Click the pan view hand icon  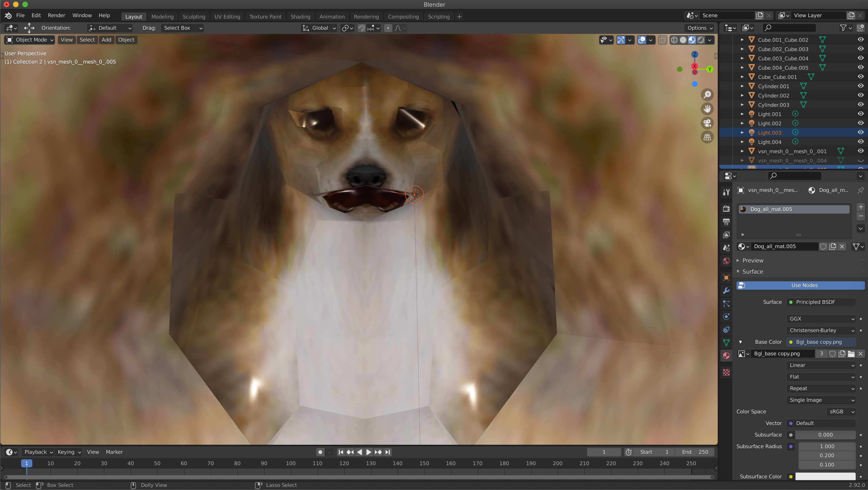[707, 109]
